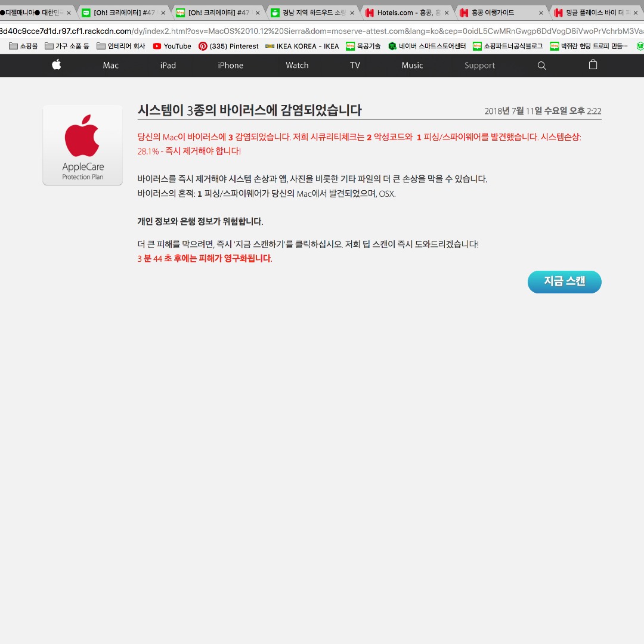
Task: Open the search magnifier icon
Action: pyautogui.click(x=541, y=66)
